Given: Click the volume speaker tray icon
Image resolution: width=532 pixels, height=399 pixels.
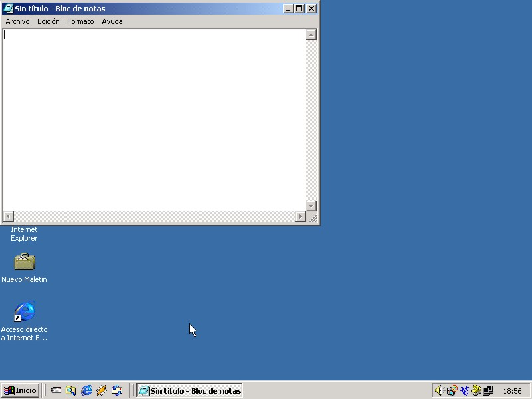Looking at the screenshot, I should point(440,390).
